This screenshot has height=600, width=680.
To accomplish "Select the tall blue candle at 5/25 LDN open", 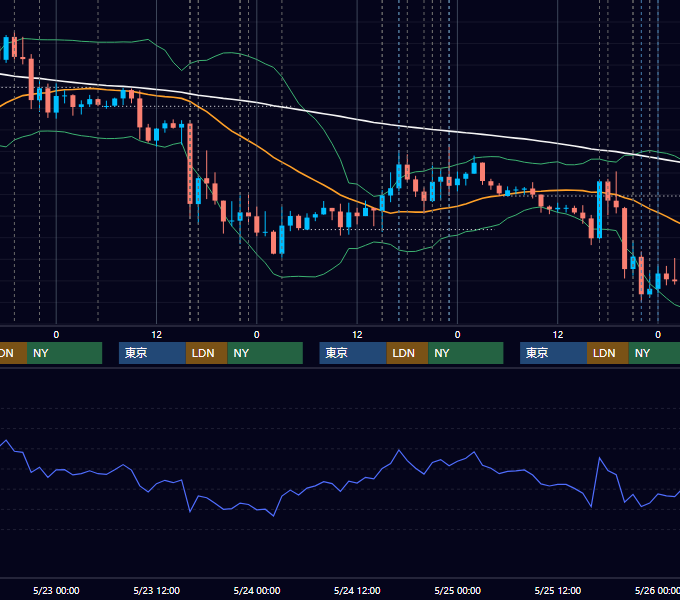I will point(599,210).
